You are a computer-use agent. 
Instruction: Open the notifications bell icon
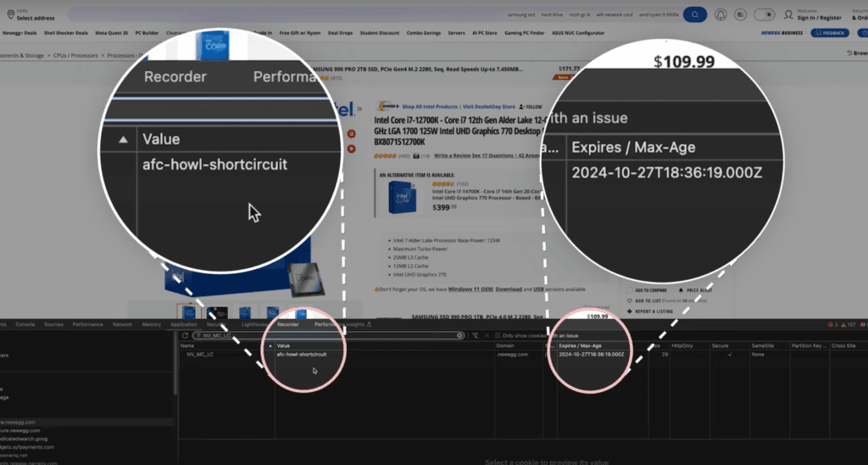click(721, 14)
